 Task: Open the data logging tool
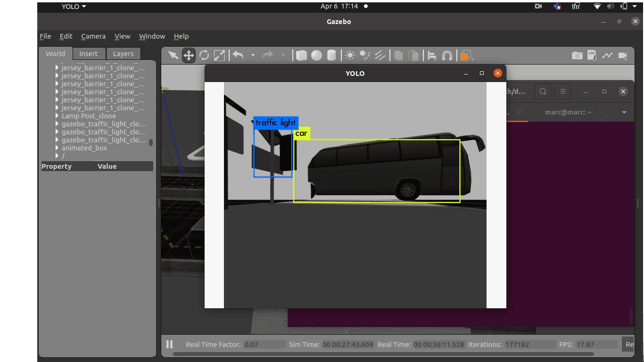pos(592,56)
